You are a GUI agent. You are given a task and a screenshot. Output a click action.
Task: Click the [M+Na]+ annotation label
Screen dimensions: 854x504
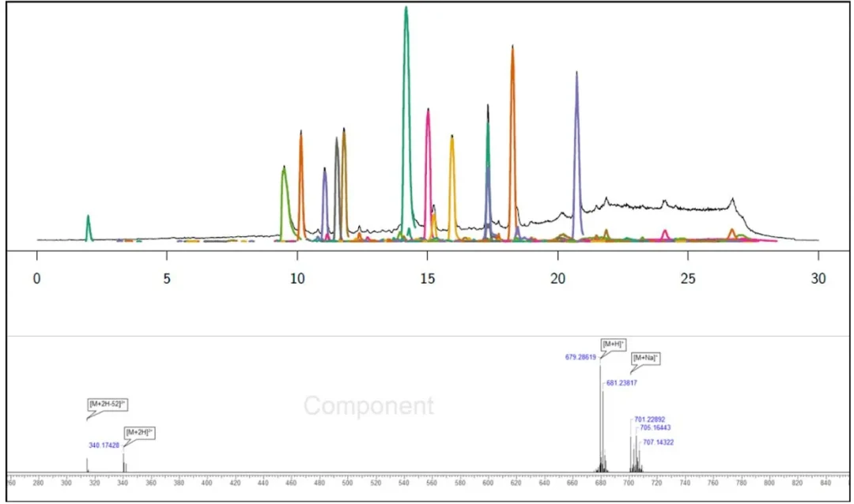point(646,358)
